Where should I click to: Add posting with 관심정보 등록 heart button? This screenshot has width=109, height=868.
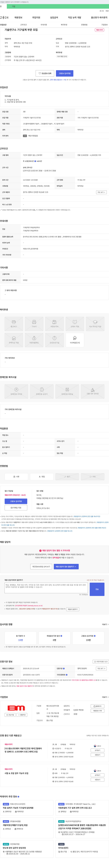click(x=45, y=73)
